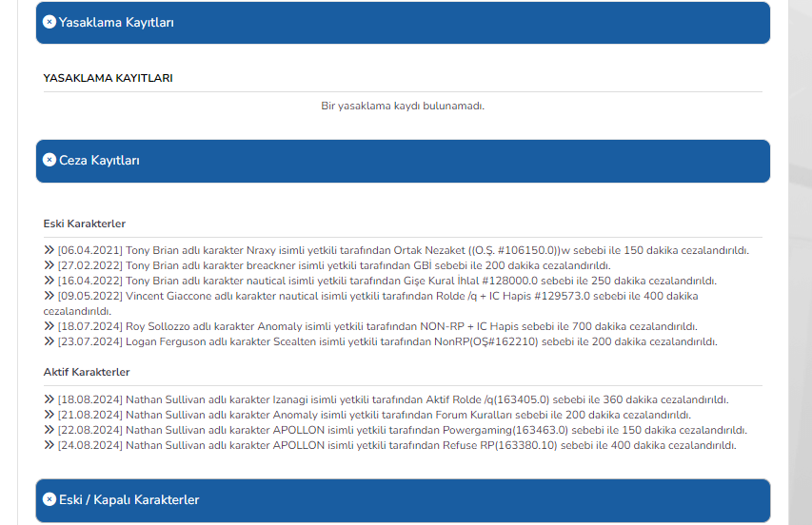Click the 23.07.2024 Logan Ferguson NonRP record

coord(386,341)
